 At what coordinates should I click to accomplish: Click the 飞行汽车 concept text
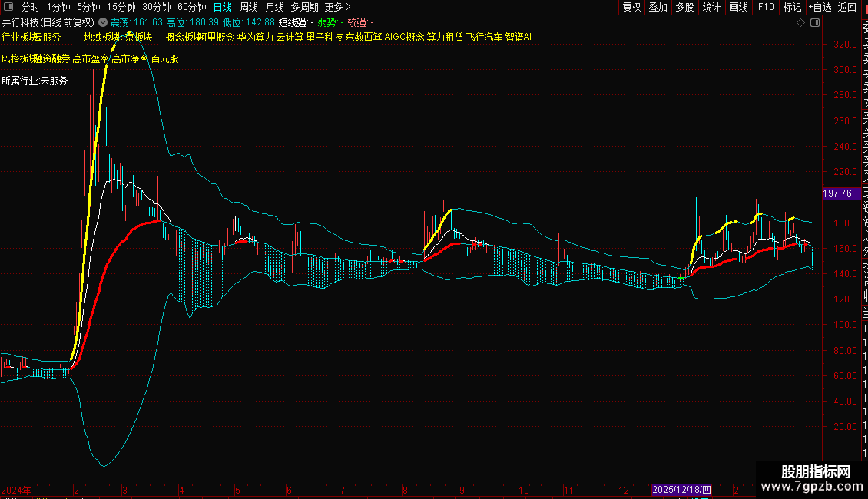click(x=485, y=37)
